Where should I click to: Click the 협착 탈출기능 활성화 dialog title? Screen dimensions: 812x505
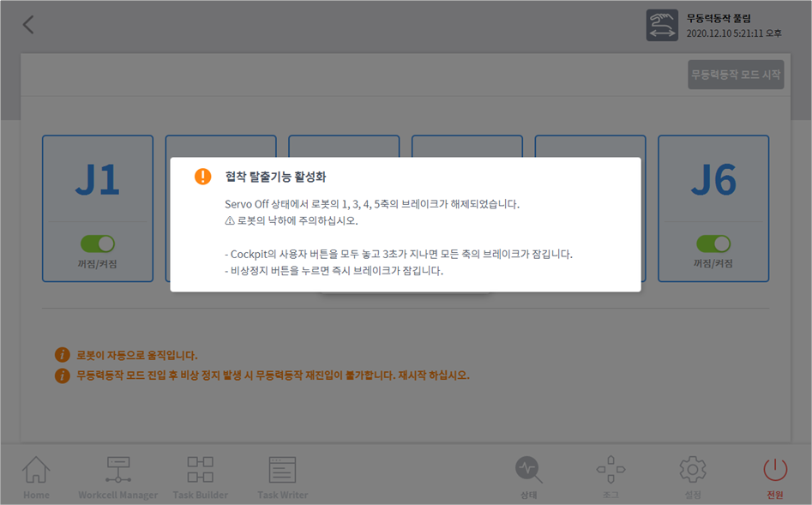[275, 177]
